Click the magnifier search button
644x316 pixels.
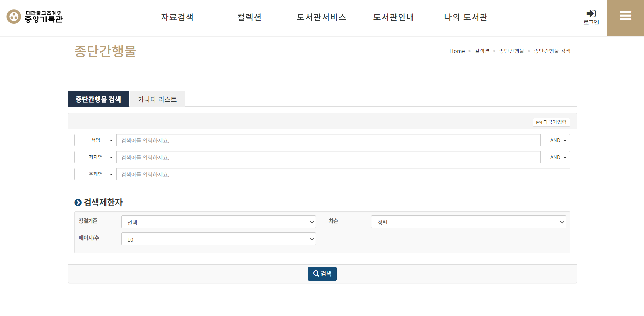click(322, 274)
